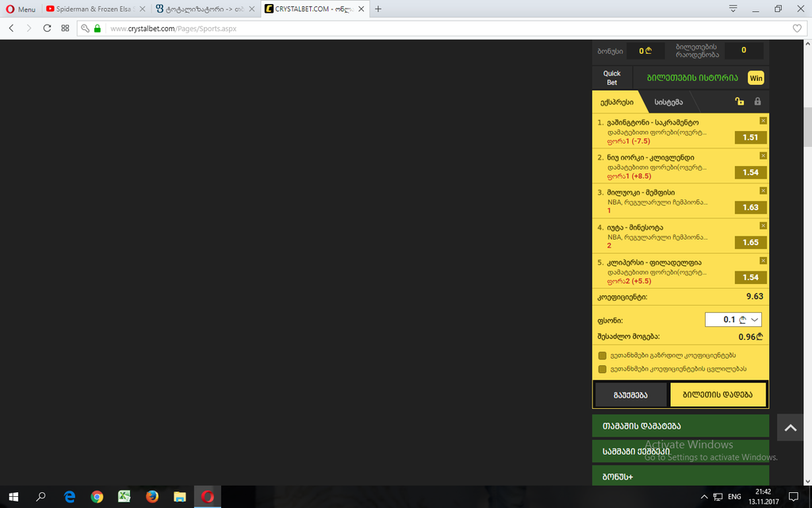Open Excel from the taskbar

[124, 497]
